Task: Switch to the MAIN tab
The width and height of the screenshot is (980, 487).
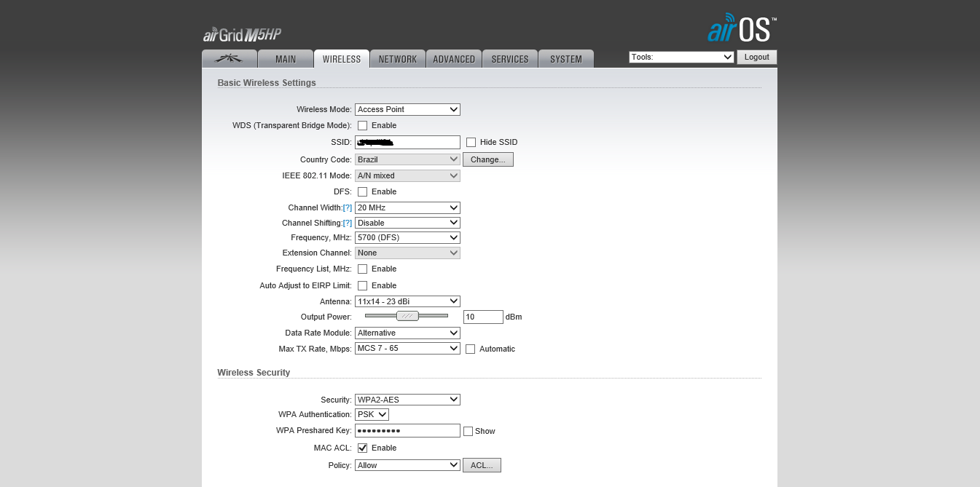Action: click(x=286, y=59)
